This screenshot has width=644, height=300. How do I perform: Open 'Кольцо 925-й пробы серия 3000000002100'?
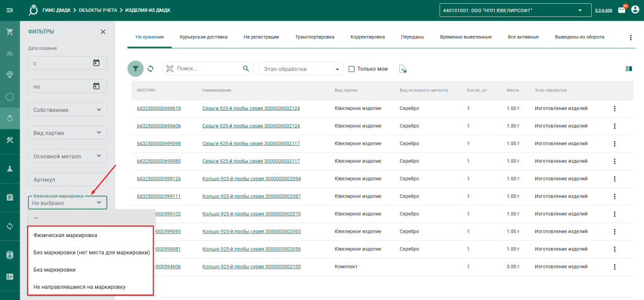pyautogui.click(x=252, y=267)
